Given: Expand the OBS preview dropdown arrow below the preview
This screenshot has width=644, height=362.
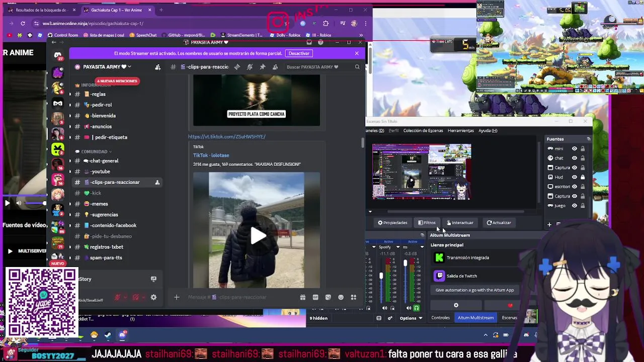Looking at the screenshot, I should pyautogui.click(x=370, y=212).
